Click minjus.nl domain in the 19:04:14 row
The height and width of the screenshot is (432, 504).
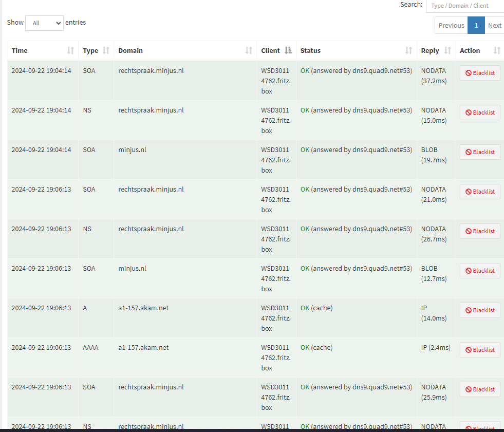coord(132,150)
